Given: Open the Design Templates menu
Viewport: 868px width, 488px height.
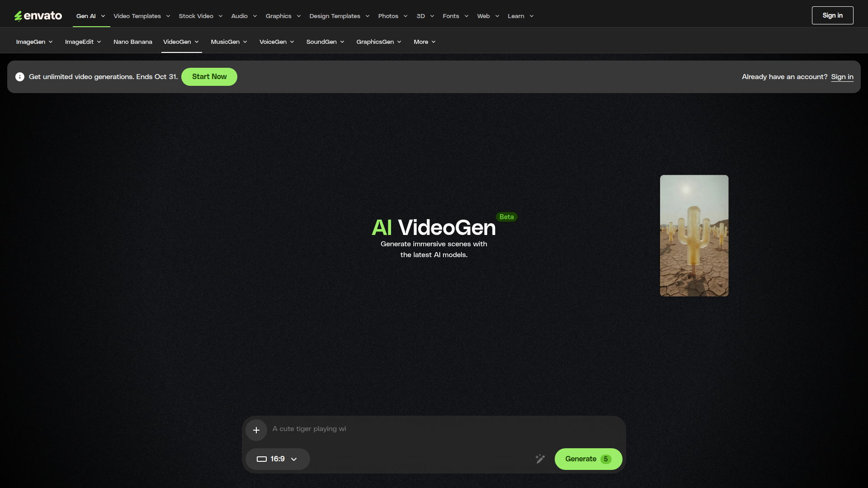Looking at the screenshot, I should [339, 16].
